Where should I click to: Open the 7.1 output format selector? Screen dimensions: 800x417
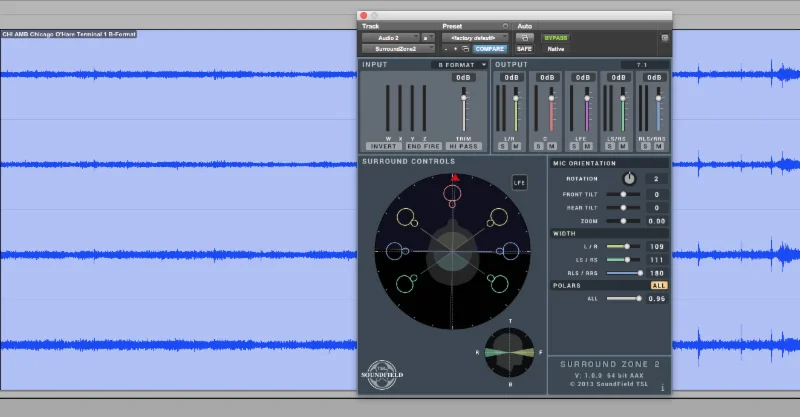click(644, 65)
